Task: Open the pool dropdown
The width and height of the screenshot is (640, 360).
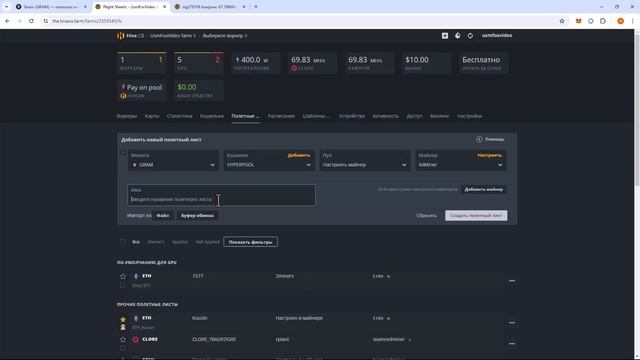Action: 364,160
